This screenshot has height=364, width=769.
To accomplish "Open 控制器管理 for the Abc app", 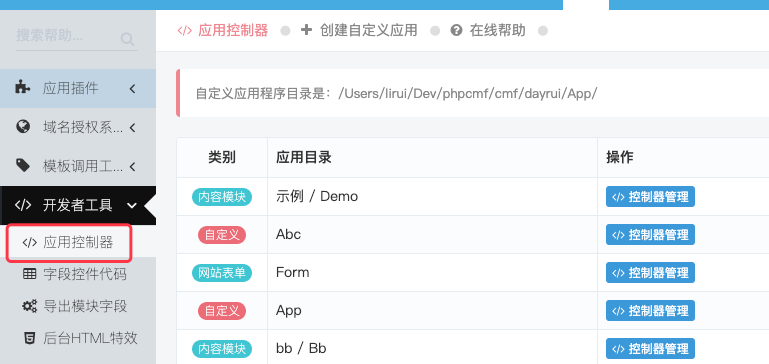I will coord(650,234).
